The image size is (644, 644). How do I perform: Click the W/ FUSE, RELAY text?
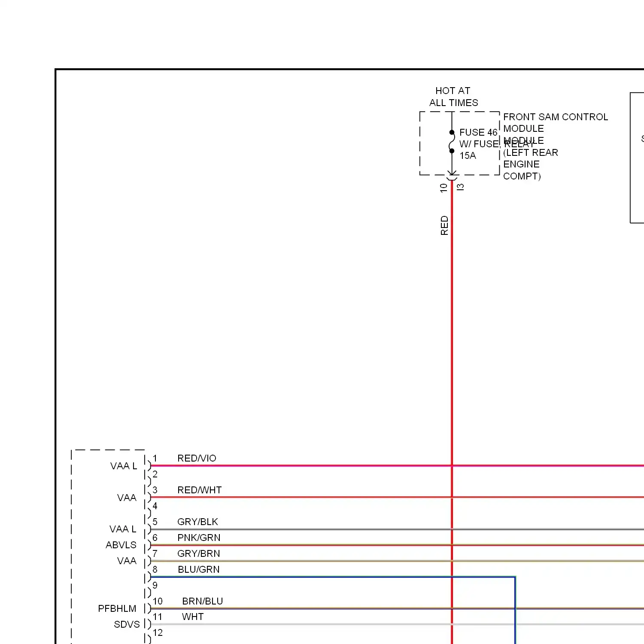[496, 144]
